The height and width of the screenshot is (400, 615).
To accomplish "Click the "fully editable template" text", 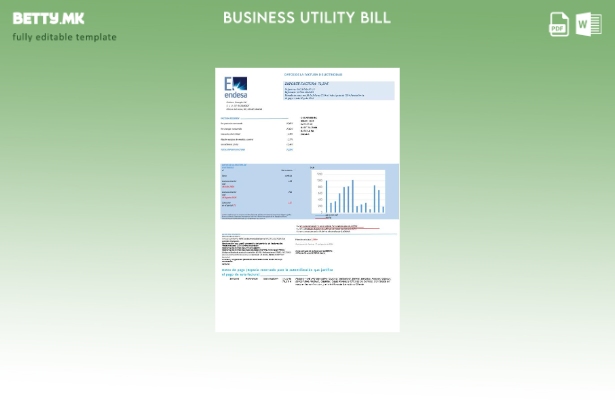I will pyautogui.click(x=64, y=38).
